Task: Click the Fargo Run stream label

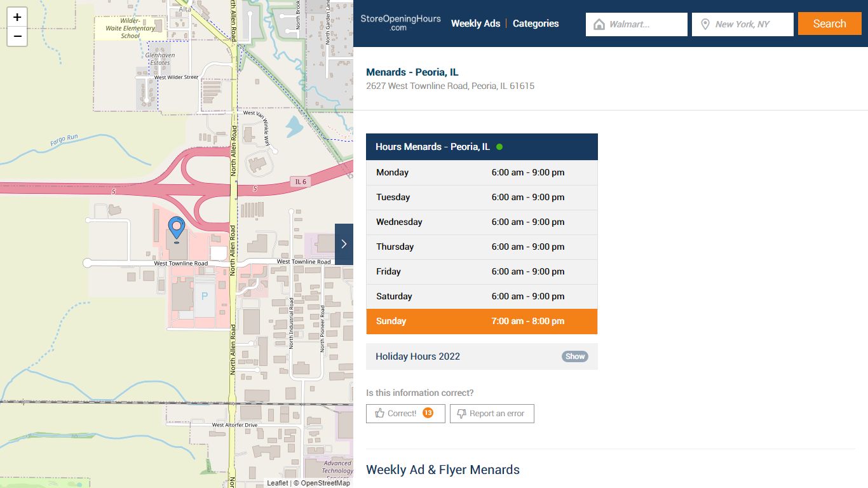Action: click(x=64, y=140)
